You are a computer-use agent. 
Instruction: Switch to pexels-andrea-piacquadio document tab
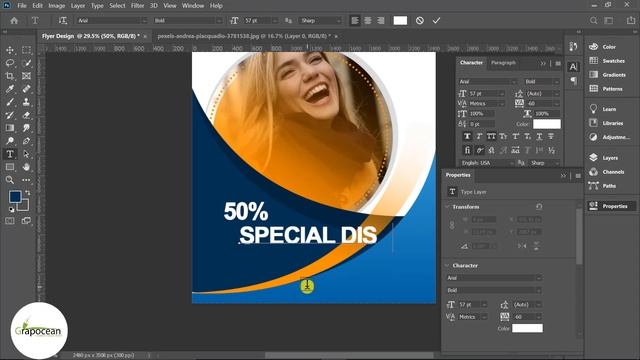[244, 36]
